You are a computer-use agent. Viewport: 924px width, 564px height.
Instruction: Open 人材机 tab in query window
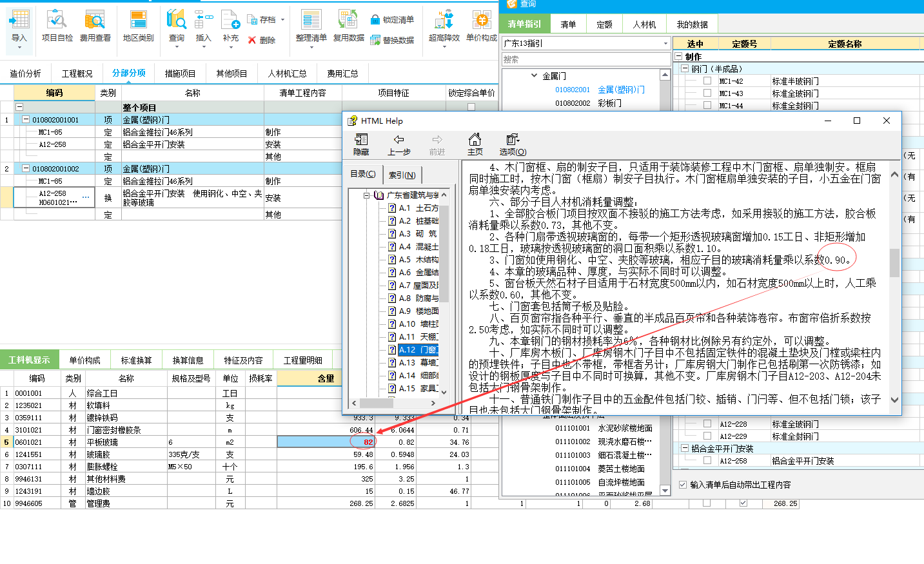(644, 24)
